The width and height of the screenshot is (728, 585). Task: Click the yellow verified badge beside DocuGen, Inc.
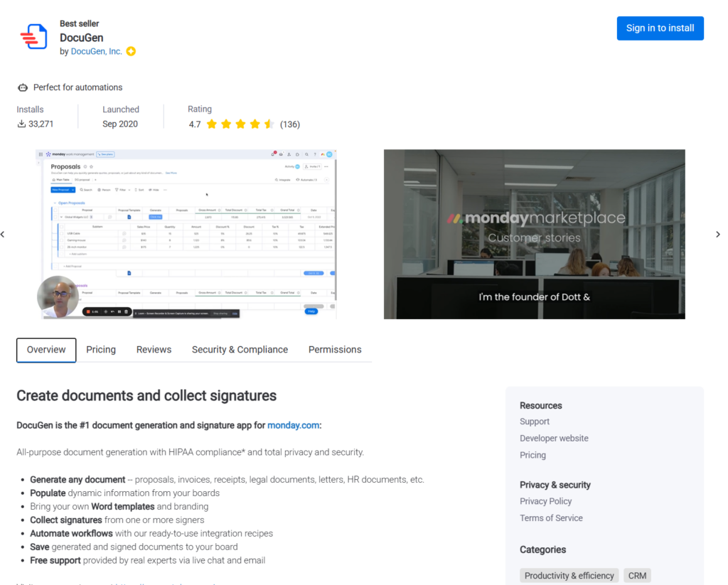131,52
